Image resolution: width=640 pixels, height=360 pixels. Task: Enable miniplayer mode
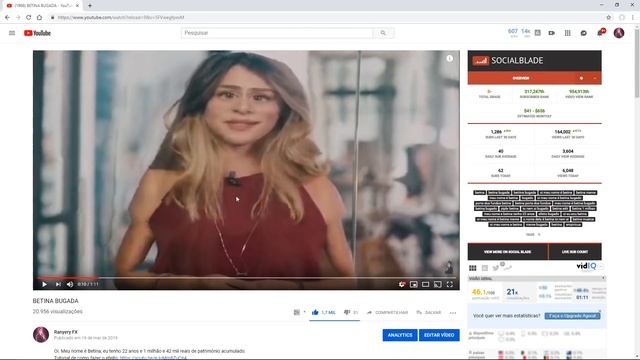[x=413, y=284]
